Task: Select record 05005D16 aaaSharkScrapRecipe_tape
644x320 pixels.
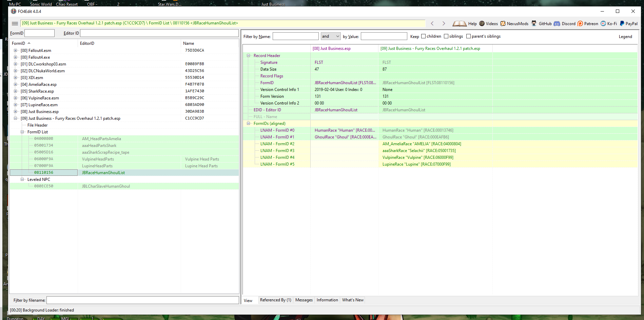Action: tap(124, 152)
